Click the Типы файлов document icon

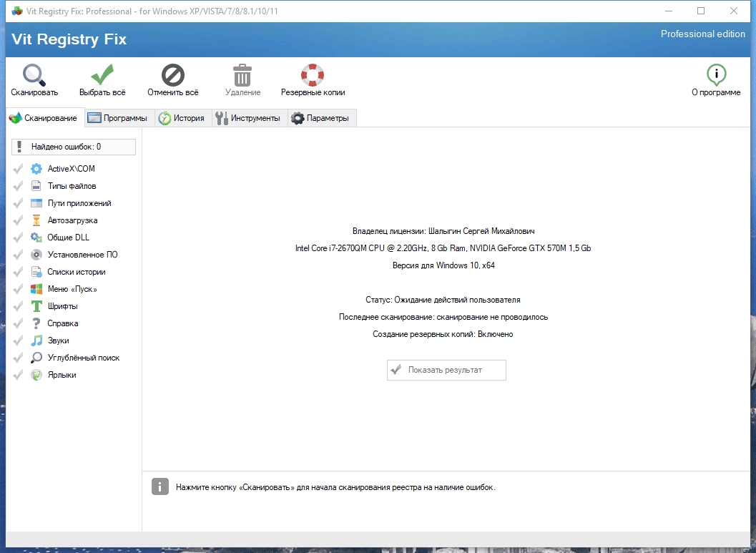click(x=36, y=186)
